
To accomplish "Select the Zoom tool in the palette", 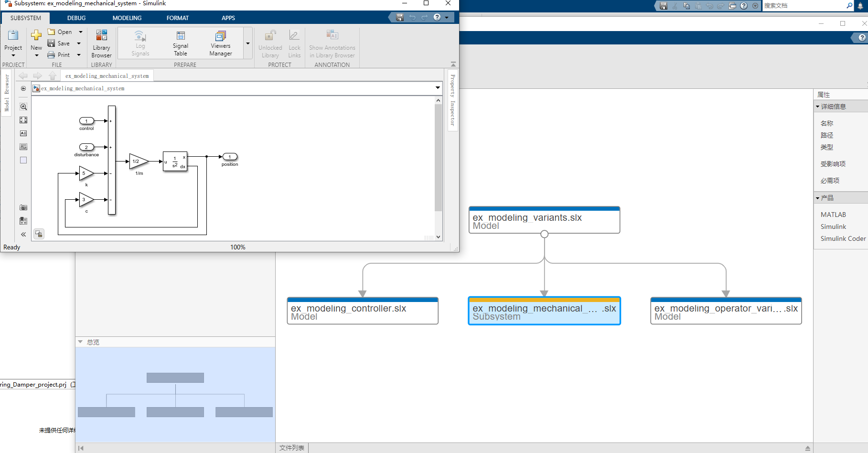I will click(x=23, y=107).
